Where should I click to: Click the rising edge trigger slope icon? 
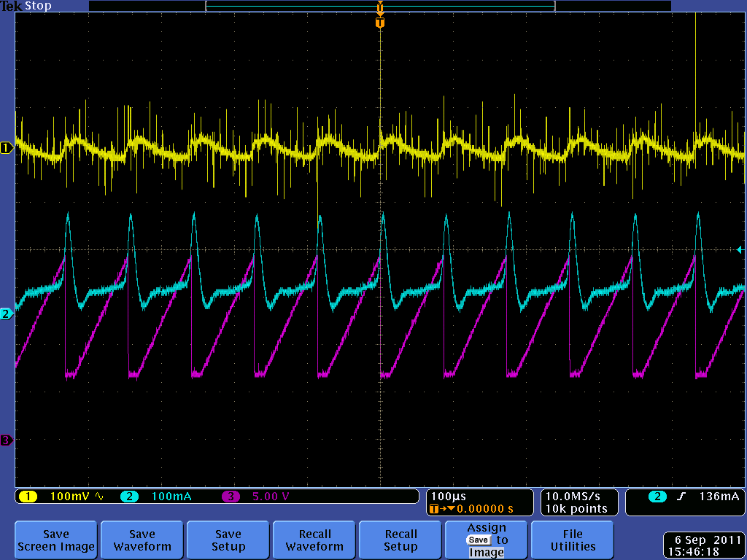pyautogui.click(x=681, y=497)
